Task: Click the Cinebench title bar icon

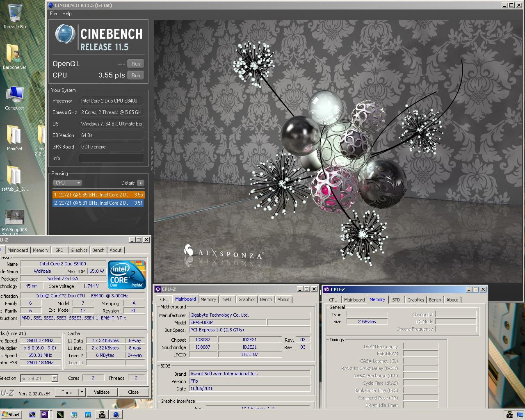Action: [51, 5]
